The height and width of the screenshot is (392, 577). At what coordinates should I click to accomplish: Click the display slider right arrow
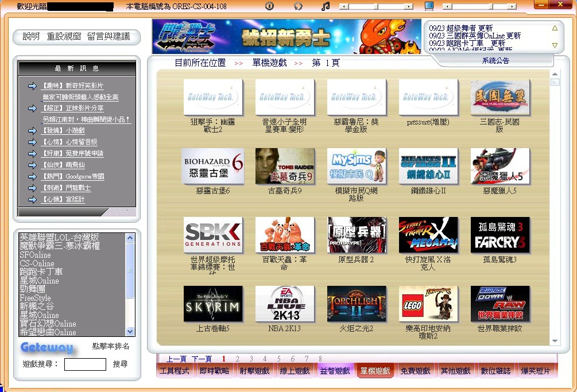click(x=512, y=6)
